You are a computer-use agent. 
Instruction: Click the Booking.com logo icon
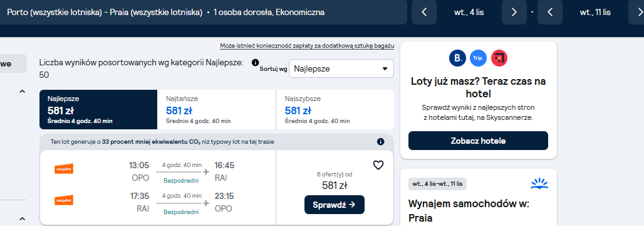(x=457, y=58)
